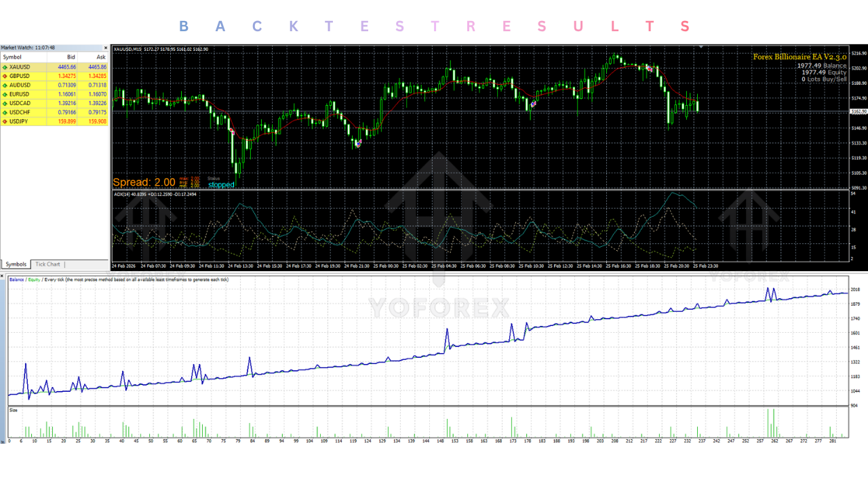Close the Market Watch panel

coord(106,47)
